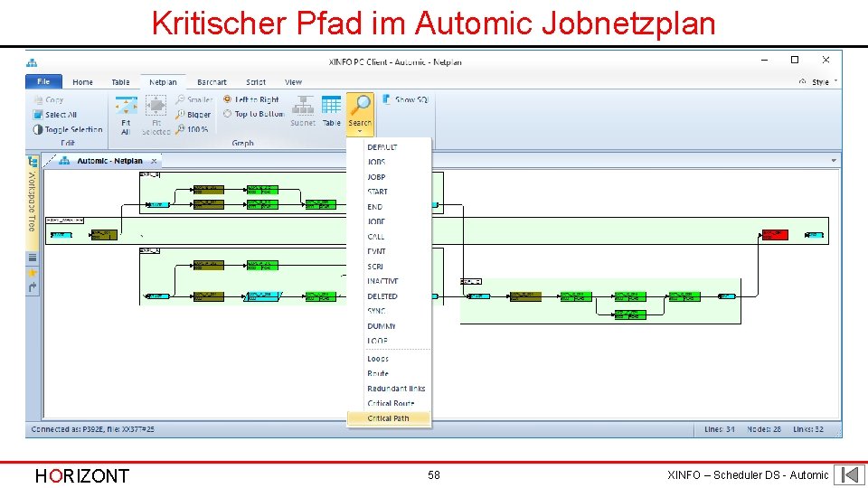Click Nodes: 28 in the status bar

(x=764, y=429)
